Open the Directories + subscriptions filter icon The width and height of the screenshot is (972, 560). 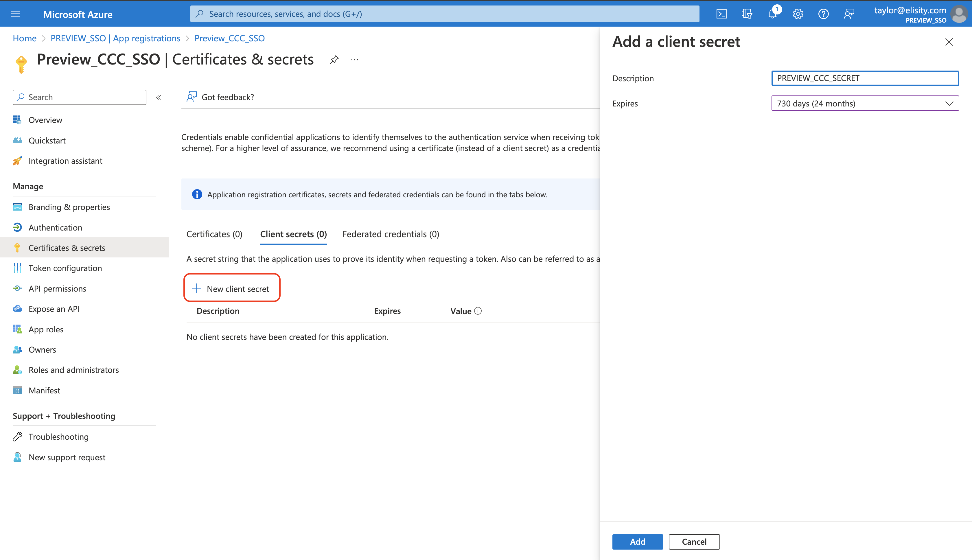[747, 14]
